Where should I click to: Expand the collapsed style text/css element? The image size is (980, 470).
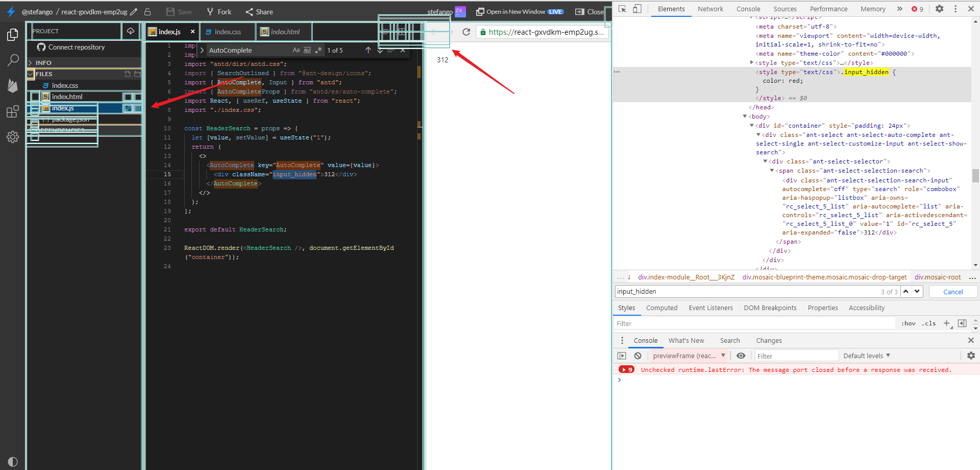click(x=751, y=62)
